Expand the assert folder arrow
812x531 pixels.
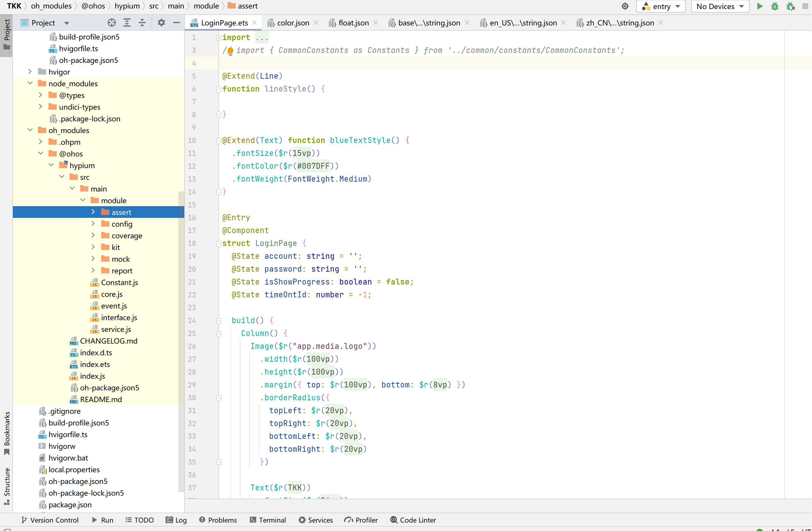point(93,212)
